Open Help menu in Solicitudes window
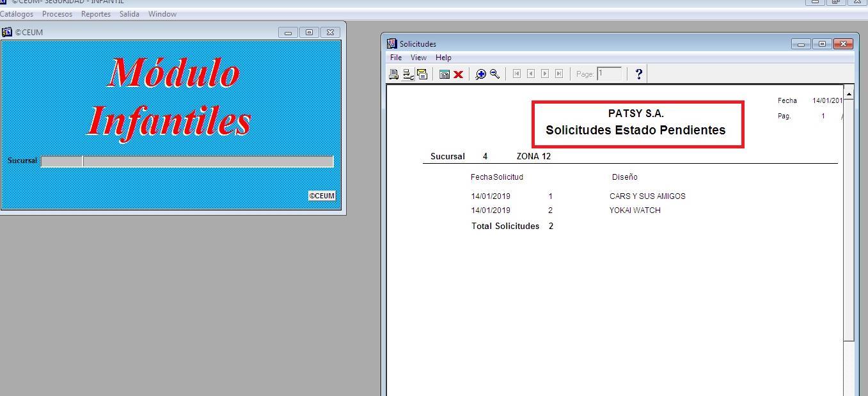The image size is (868, 396). 443,58
